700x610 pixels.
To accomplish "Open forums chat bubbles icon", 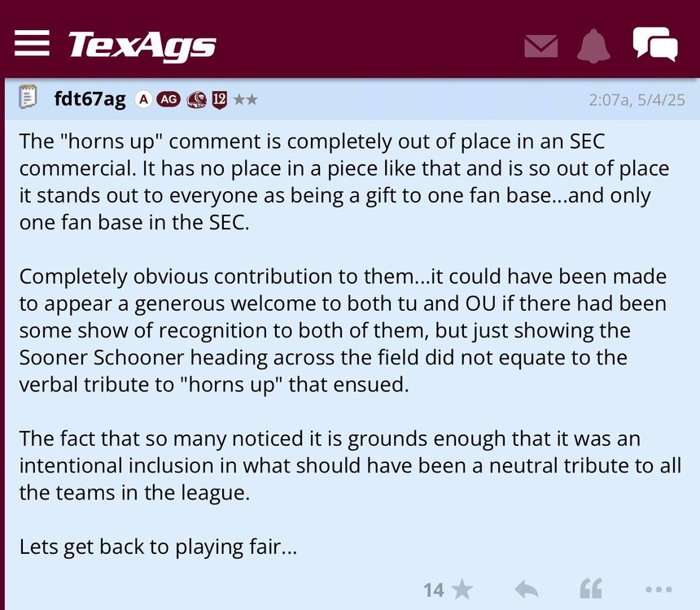I will pos(654,44).
